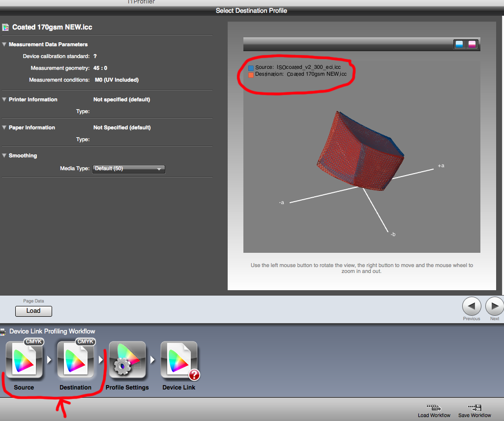Click the '-b' axis label in plot
This screenshot has height=421, width=504.
393,234
